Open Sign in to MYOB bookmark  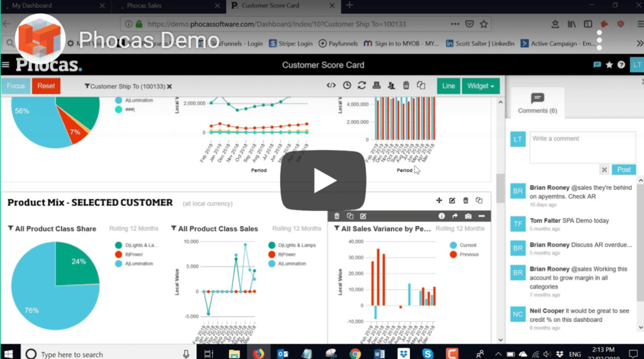pos(402,44)
